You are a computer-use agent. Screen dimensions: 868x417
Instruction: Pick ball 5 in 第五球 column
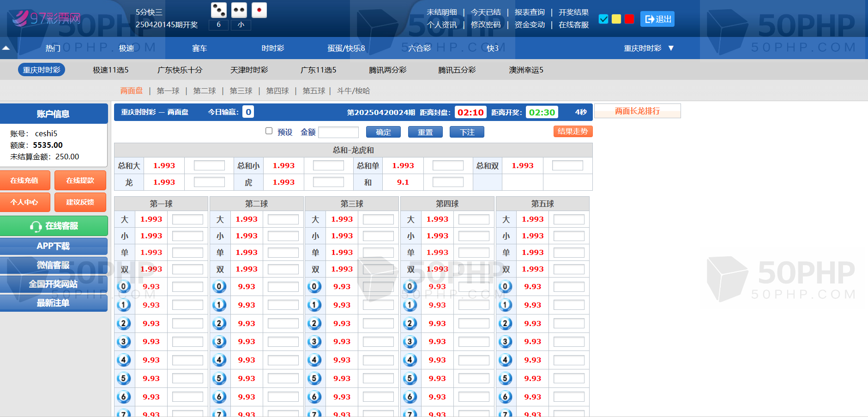tap(505, 379)
